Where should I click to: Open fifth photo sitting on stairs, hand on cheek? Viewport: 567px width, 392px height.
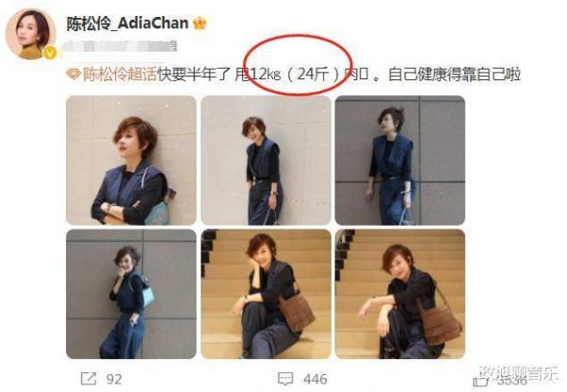[266, 294]
